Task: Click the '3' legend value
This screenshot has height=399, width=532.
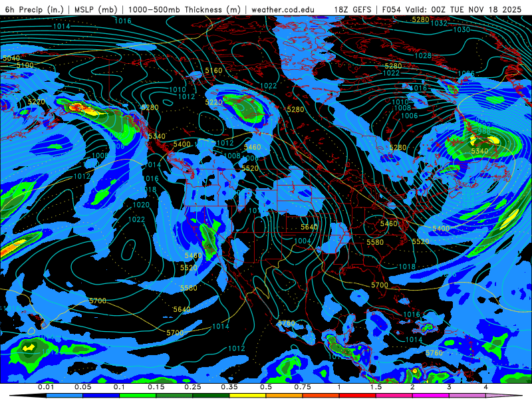Action: [449, 387]
